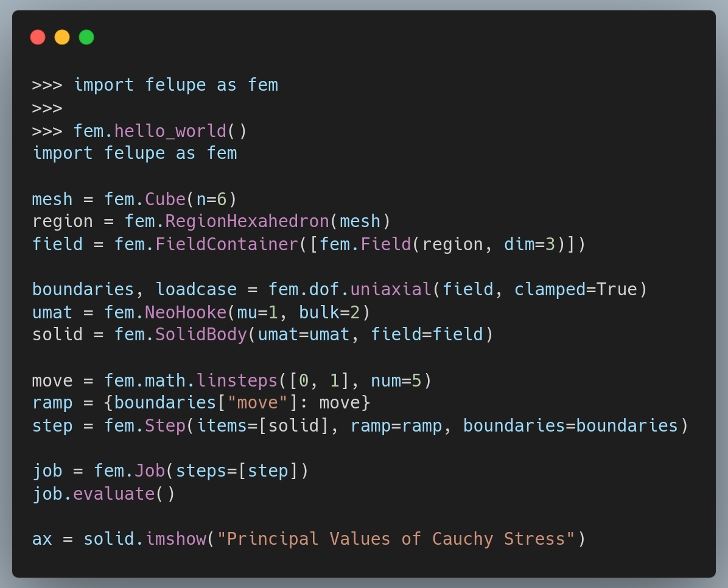The image size is (728, 588).
Task: Click the yellow minimize window dot
Action: [62, 37]
